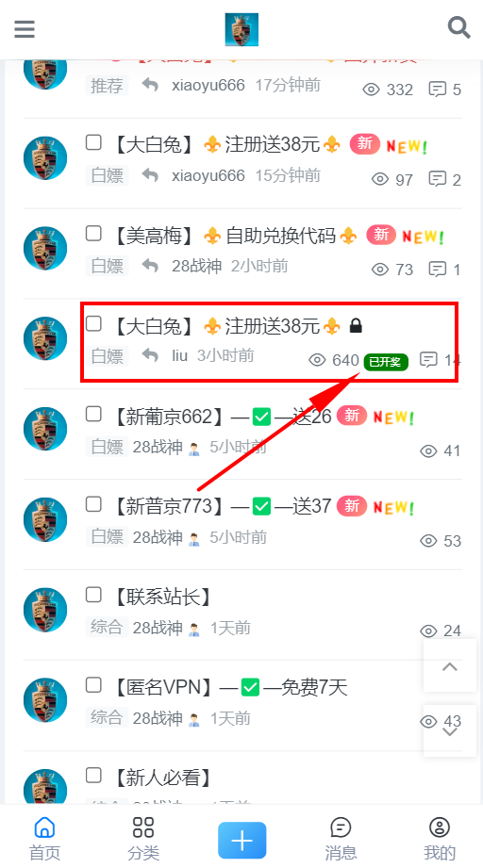Click the scroll-to-top chevron arrow

[450, 666]
